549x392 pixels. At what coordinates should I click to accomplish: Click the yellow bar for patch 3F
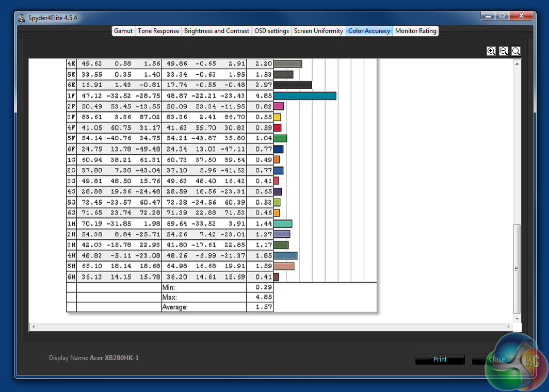click(277, 117)
